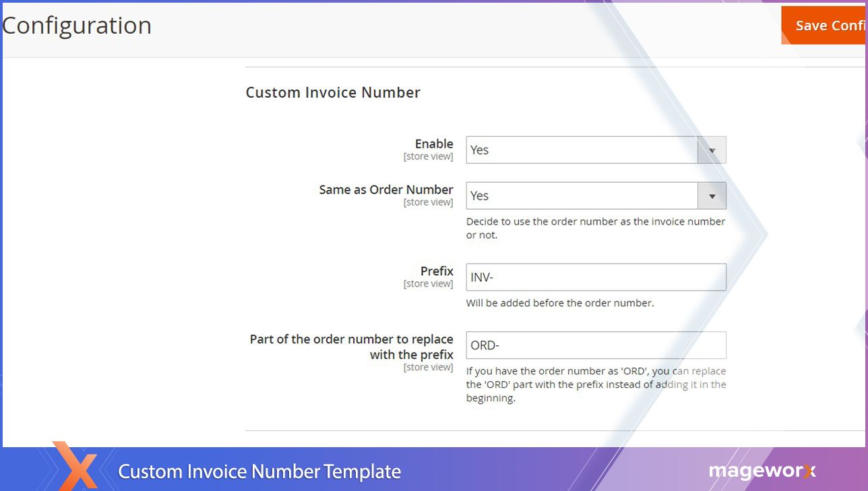
Task: Click the mageworx brand wordmark
Action: (762, 471)
